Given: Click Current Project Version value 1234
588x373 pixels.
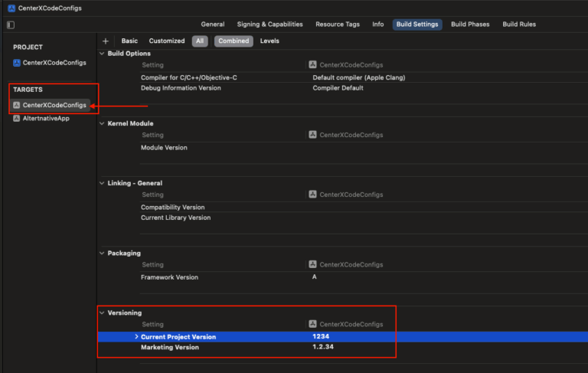Looking at the screenshot, I should pyautogui.click(x=321, y=336).
